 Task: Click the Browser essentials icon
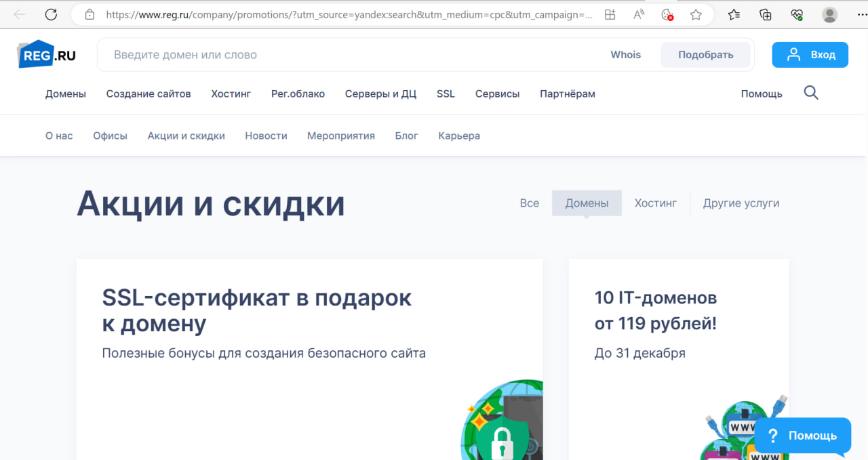pos(797,14)
